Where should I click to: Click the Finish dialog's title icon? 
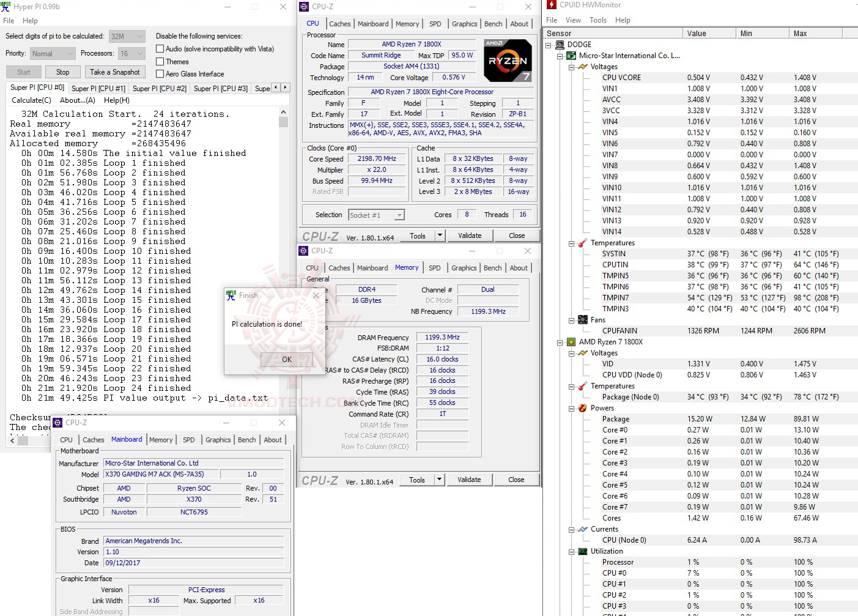(x=231, y=295)
